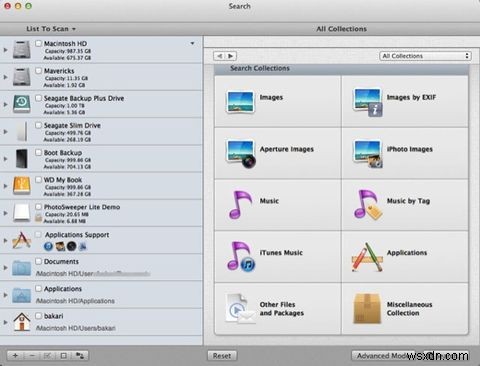Click the PhotoSweeper Lite Demo disk icon
This screenshot has width=480, height=366.
click(x=22, y=213)
